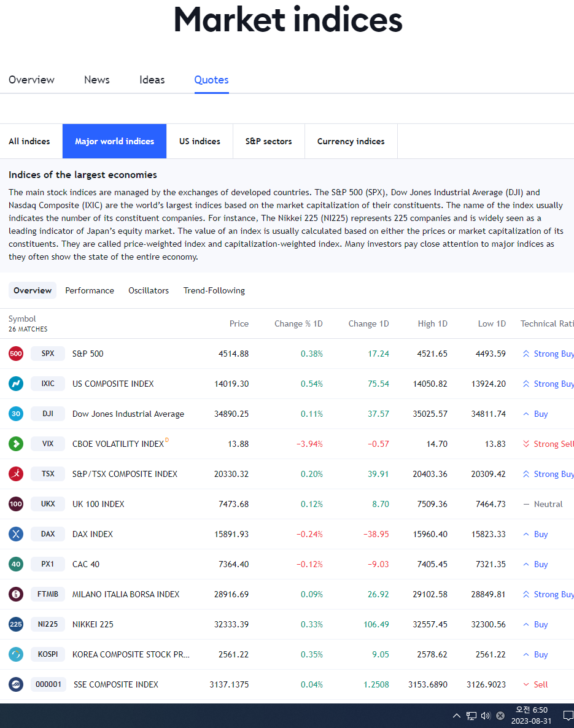Click the PX1 green 40 logo icon
The image size is (574, 728).
16,564
